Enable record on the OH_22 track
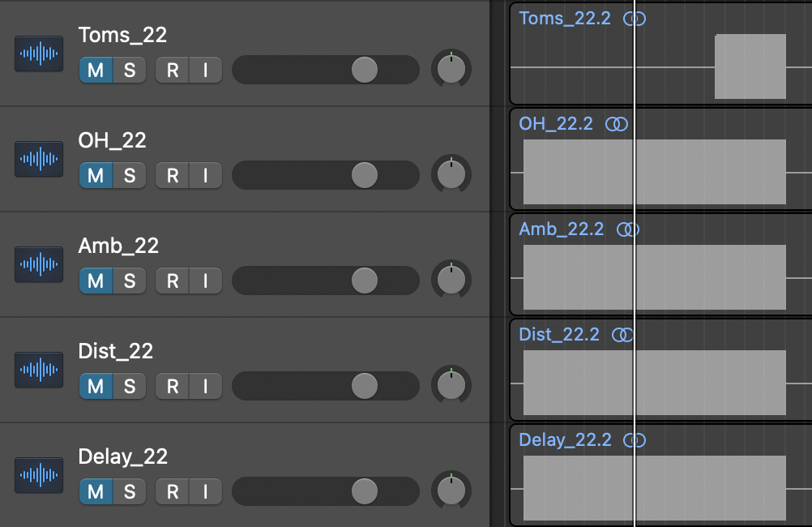Screen dimensions: 812x527 coord(173,175)
